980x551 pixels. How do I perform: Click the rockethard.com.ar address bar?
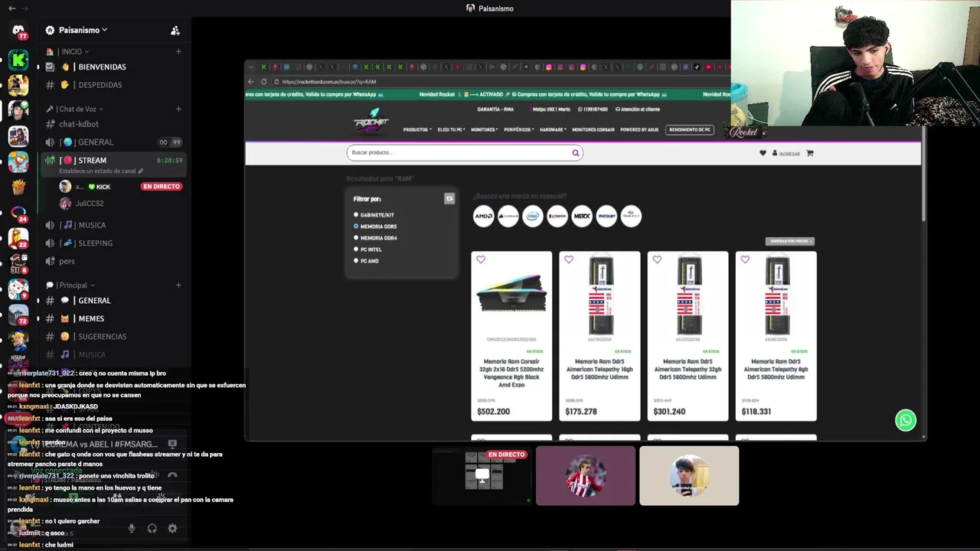pyautogui.click(x=328, y=82)
